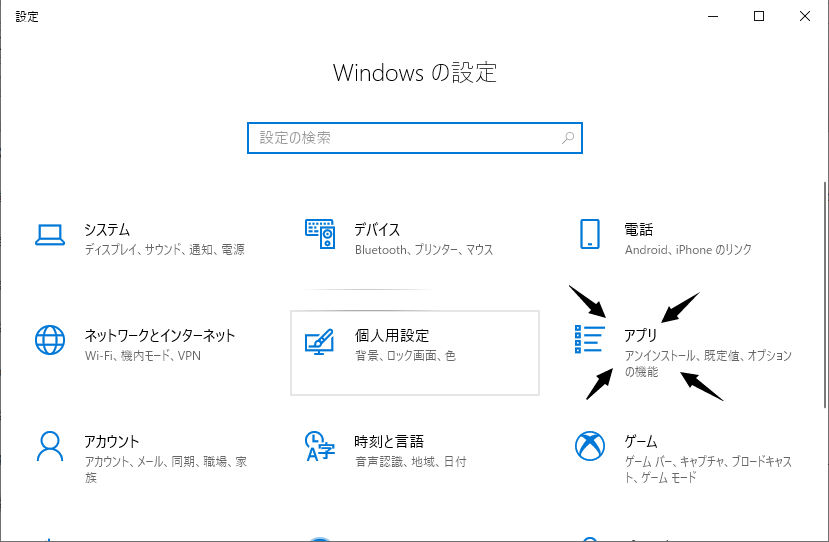Open the 時刻と言語 settings label
This screenshot has width=829, height=542.
tap(389, 442)
